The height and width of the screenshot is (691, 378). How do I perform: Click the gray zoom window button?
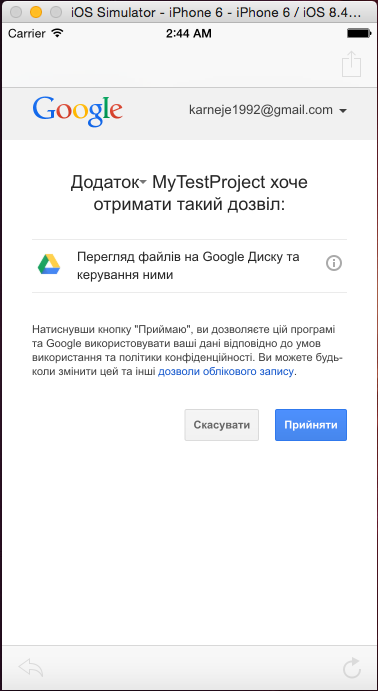56,12
